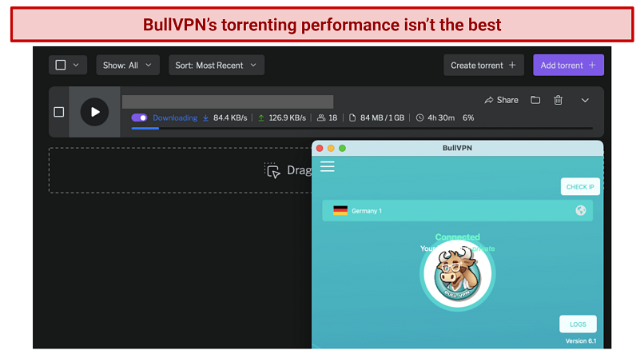The image size is (644, 362).
Task: Click the CHECK IP button in BullVPN
Action: [580, 186]
